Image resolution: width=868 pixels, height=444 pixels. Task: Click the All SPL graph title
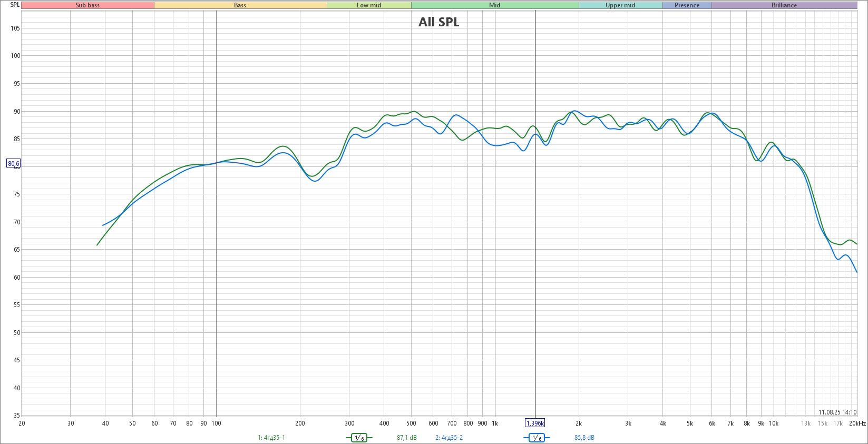tap(439, 22)
